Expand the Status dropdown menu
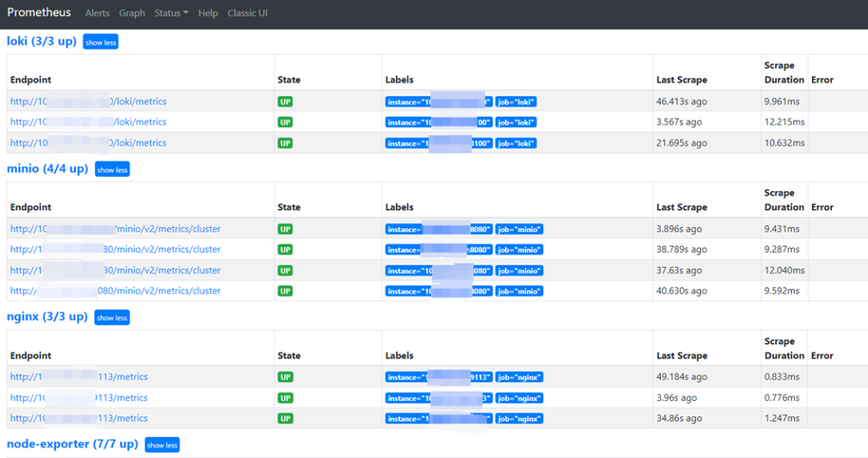Image resolution: width=868 pixels, height=458 pixels. click(171, 14)
